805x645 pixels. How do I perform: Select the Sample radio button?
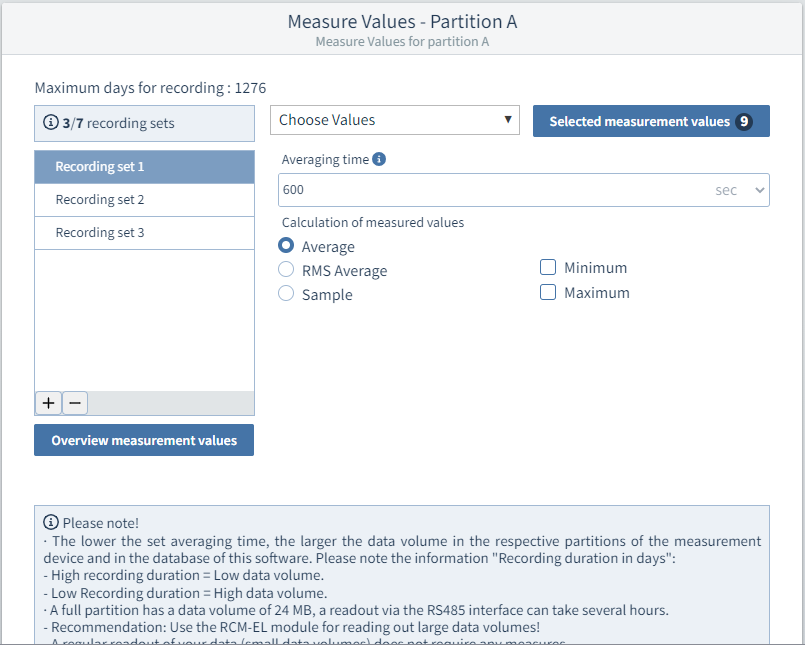point(286,293)
